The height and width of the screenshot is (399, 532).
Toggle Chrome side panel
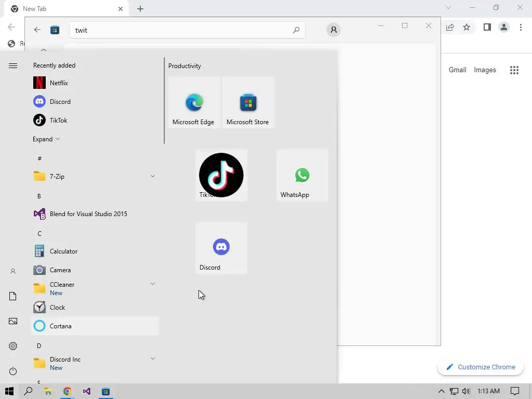[x=487, y=27]
